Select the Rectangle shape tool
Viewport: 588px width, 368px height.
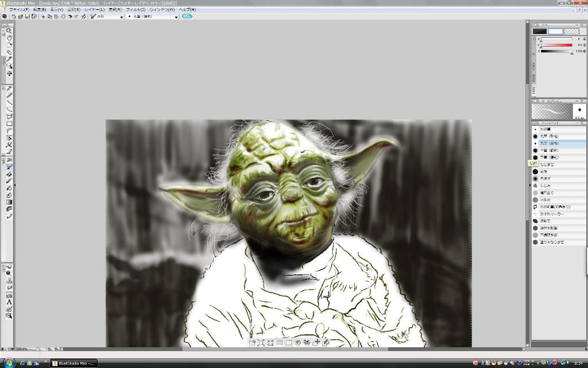click(x=9, y=124)
